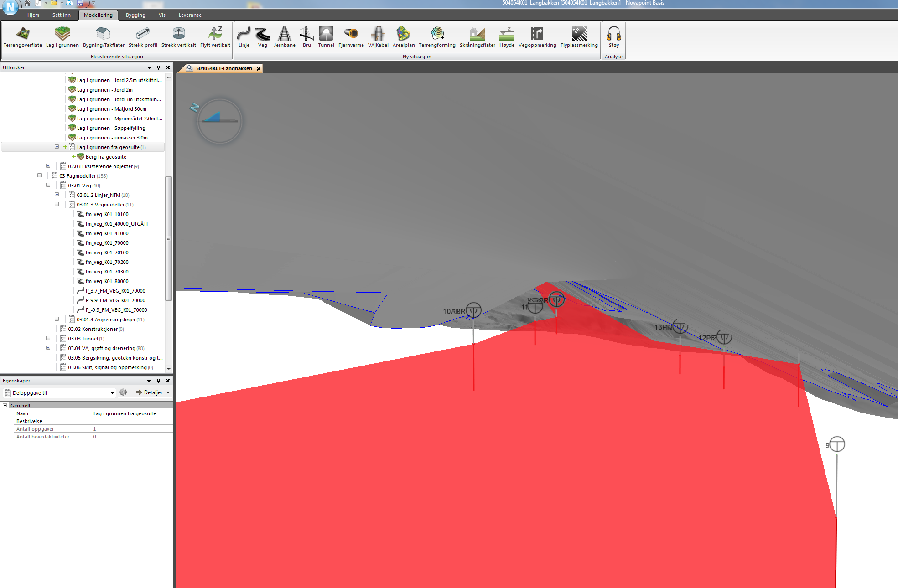Open the Arealplan tool
The image size is (898, 588).
click(x=404, y=37)
